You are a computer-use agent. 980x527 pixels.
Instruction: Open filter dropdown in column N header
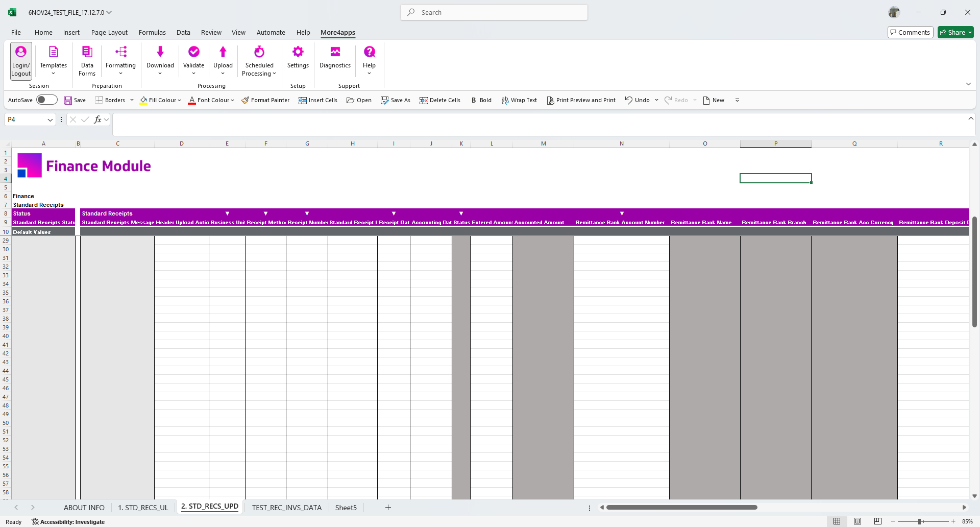(x=622, y=213)
